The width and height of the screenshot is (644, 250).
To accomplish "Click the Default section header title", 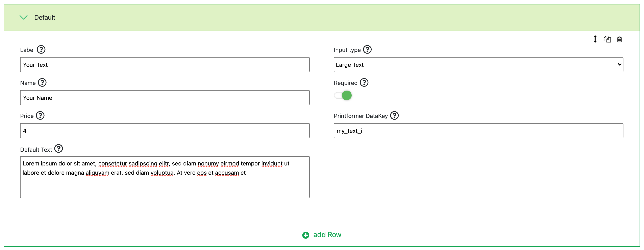I will [x=45, y=18].
